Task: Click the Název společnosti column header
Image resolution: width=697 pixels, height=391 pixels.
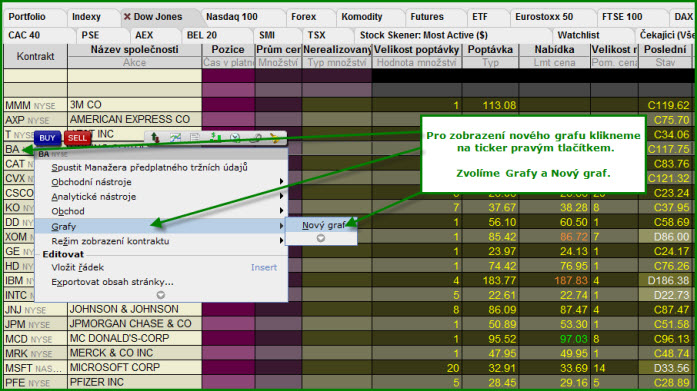Action: pos(134,50)
